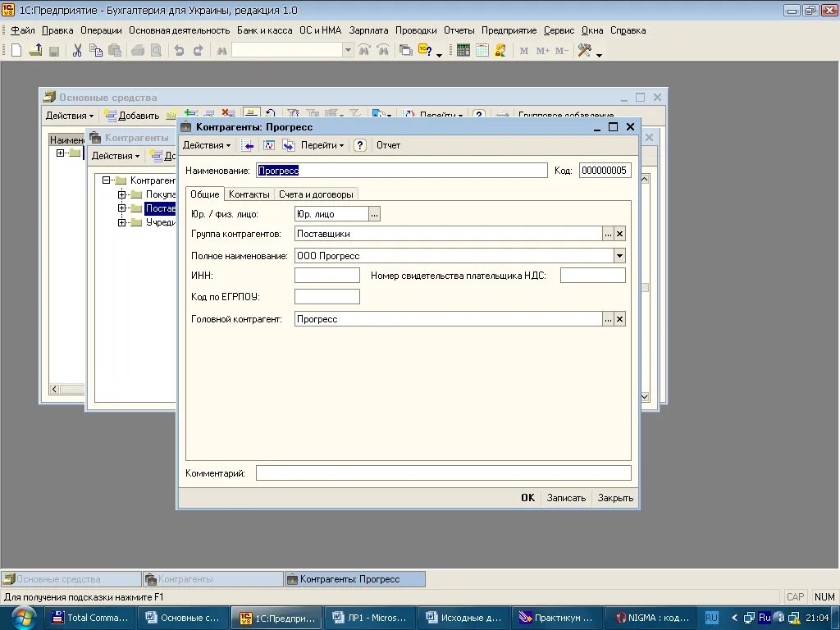840x630 pixels.
Task: Switch to the Контакты tab
Action: [x=249, y=194]
